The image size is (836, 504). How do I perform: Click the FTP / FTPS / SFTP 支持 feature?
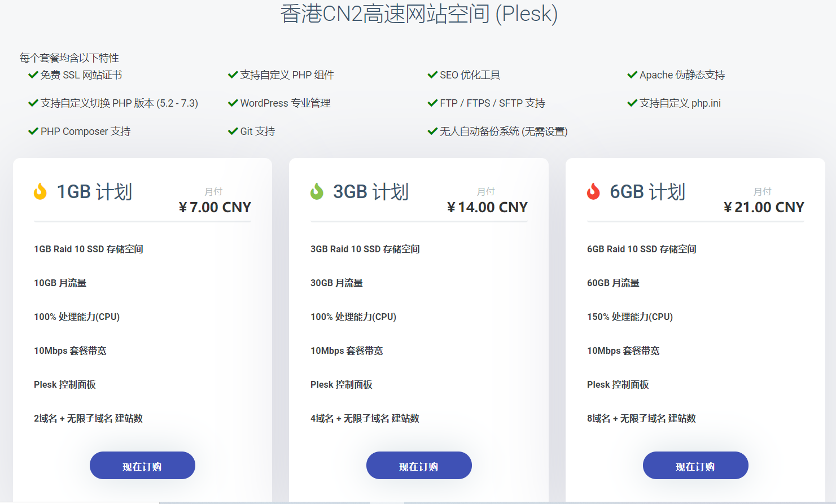(x=492, y=103)
